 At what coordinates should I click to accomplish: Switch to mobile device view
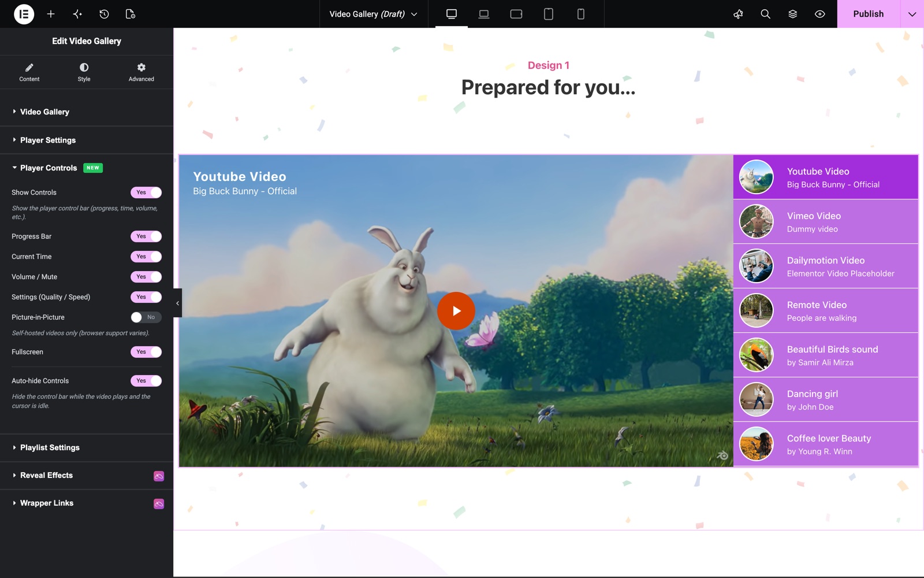[581, 14]
